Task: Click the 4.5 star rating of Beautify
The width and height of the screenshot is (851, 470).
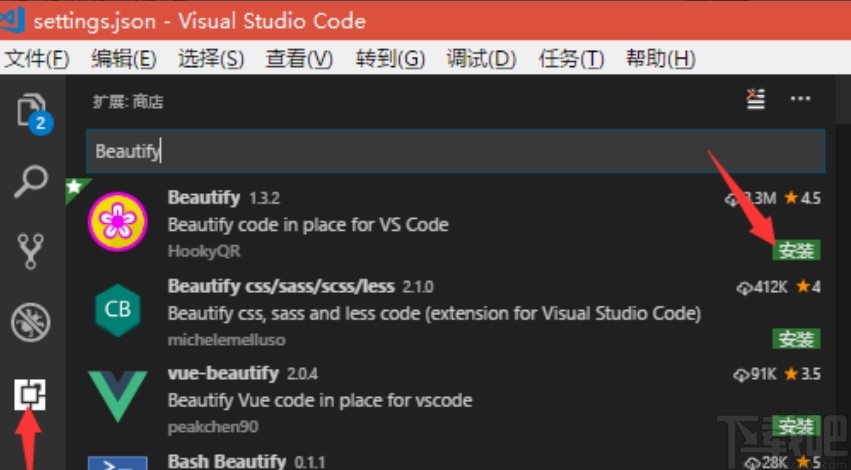Action: tap(803, 198)
